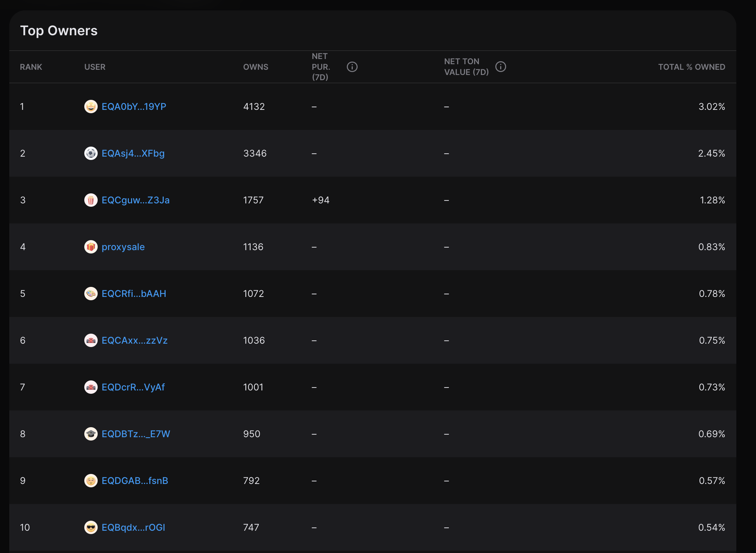The width and height of the screenshot is (756, 553).
Task: Open user profile EQA0bY...19YP
Action: [x=134, y=107]
